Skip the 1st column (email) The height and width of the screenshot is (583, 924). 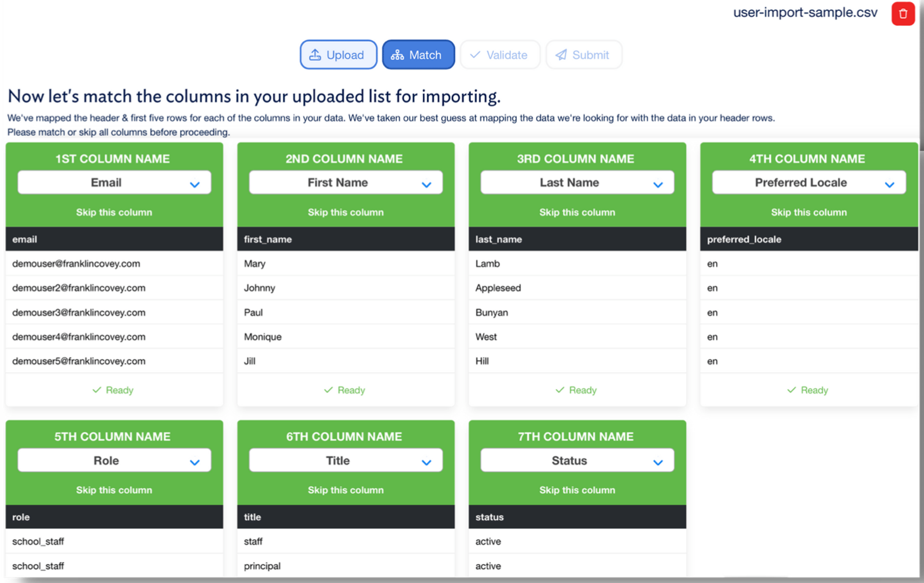point(114,212)
